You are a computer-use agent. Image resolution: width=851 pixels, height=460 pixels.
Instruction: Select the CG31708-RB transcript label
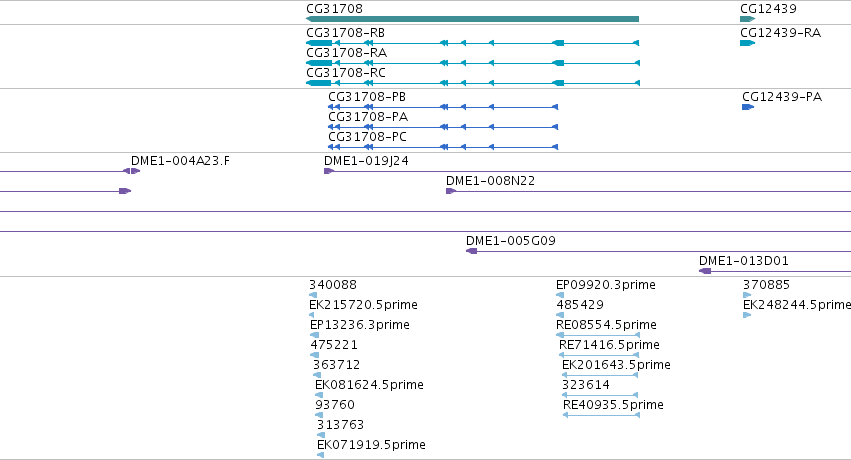point(345,33)
